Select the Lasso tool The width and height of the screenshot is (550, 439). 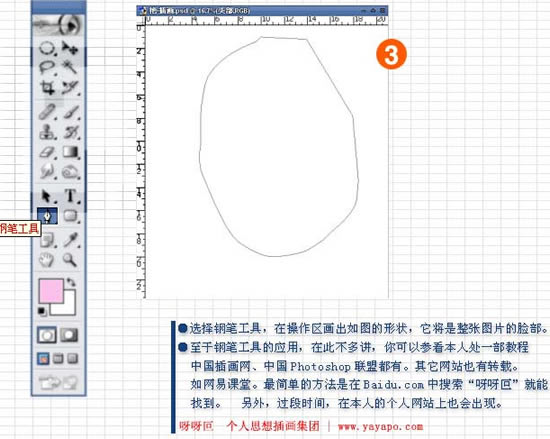[x=47, y=67]
